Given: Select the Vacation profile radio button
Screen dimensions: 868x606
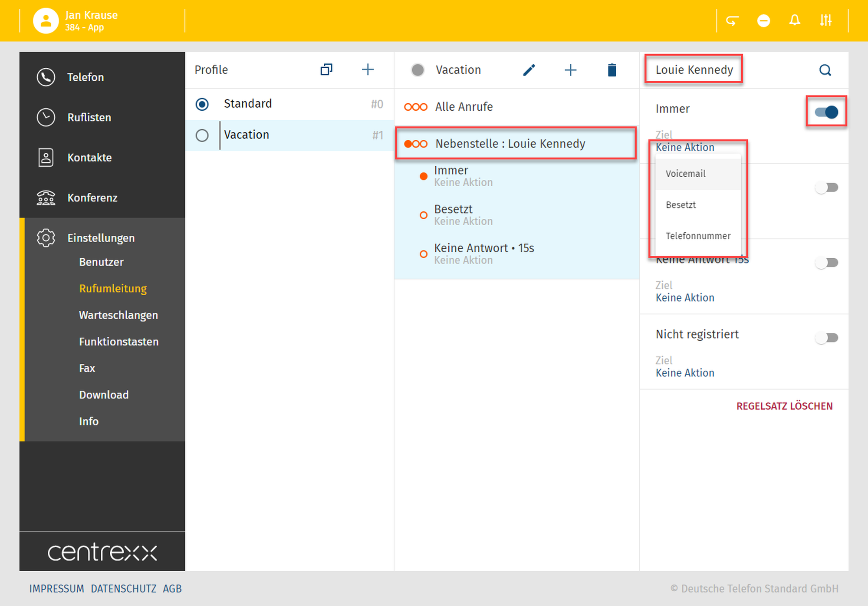Looking at the screenshot, I should (x=202, y=135).
